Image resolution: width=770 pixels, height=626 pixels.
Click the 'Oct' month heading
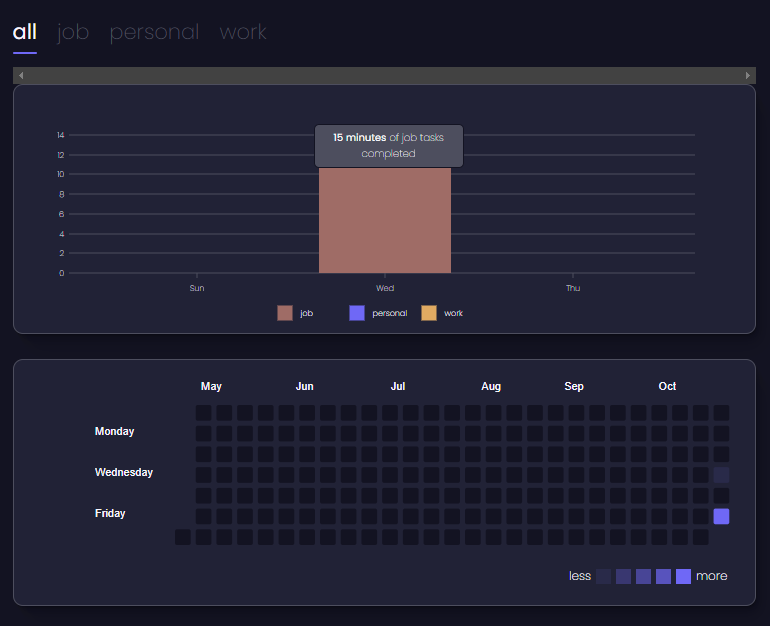click(667, 386)
